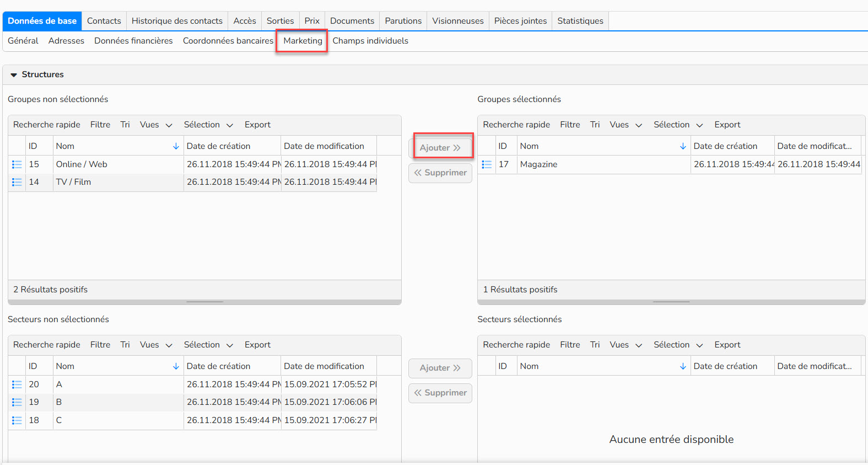The height and width of the screenshot is (465, 868).
Task: Select the Général sub-tab
Action: tap(23, 41)
